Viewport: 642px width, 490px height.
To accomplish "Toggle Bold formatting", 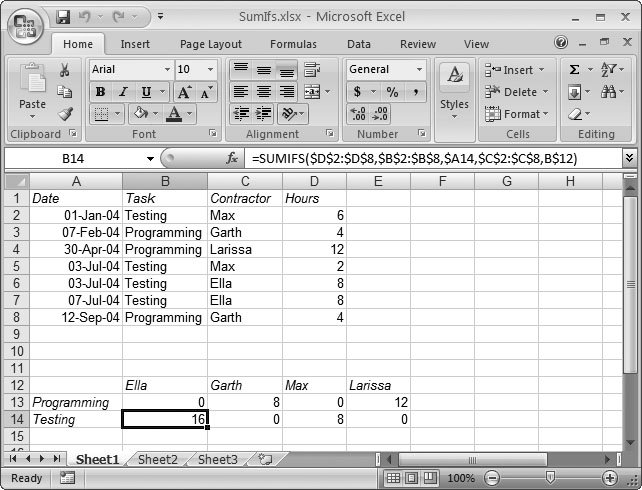I will [x=100, y=92].
